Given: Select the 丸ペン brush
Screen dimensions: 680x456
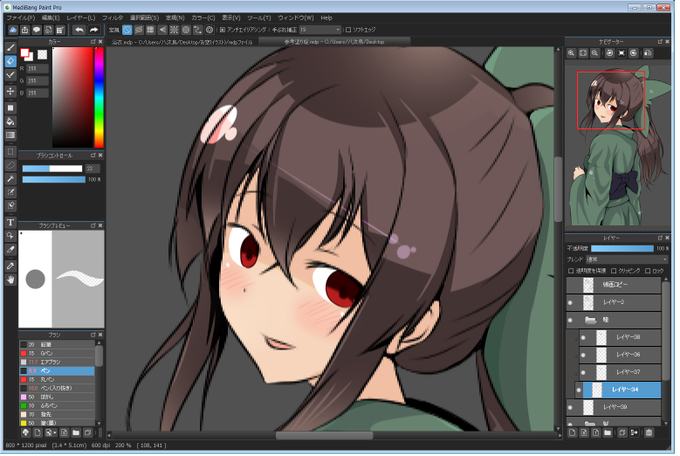Looking at the screenshot, I should [57, 381].
